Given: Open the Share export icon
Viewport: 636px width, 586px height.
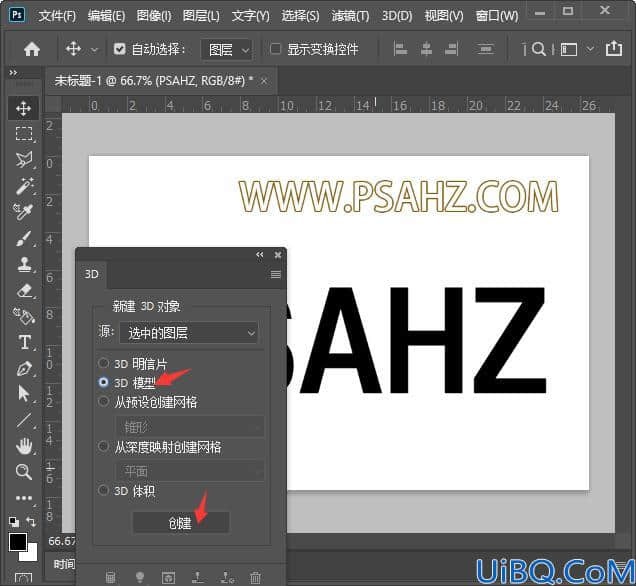Looking at the screenshot, I should 614,48.
